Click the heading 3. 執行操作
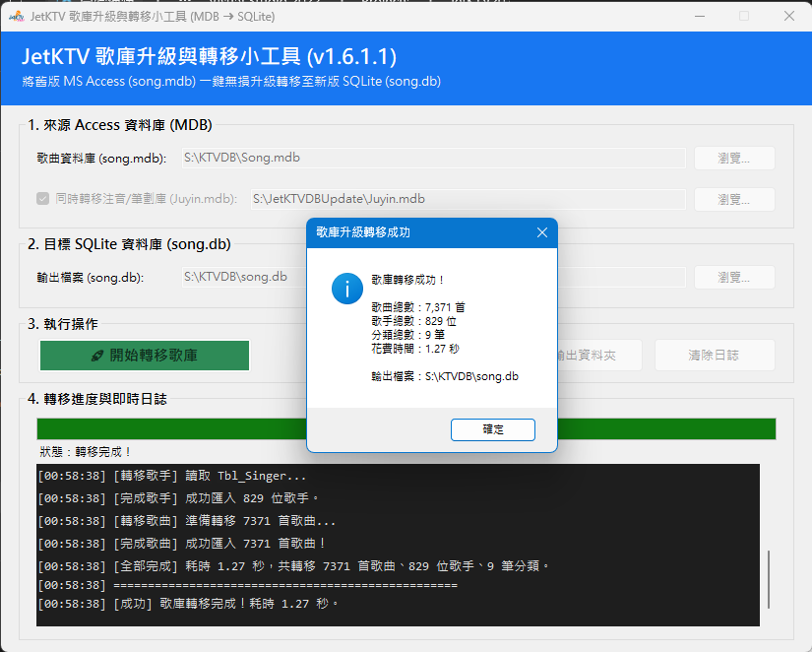 pyautogui.click(x=63, y=324)
